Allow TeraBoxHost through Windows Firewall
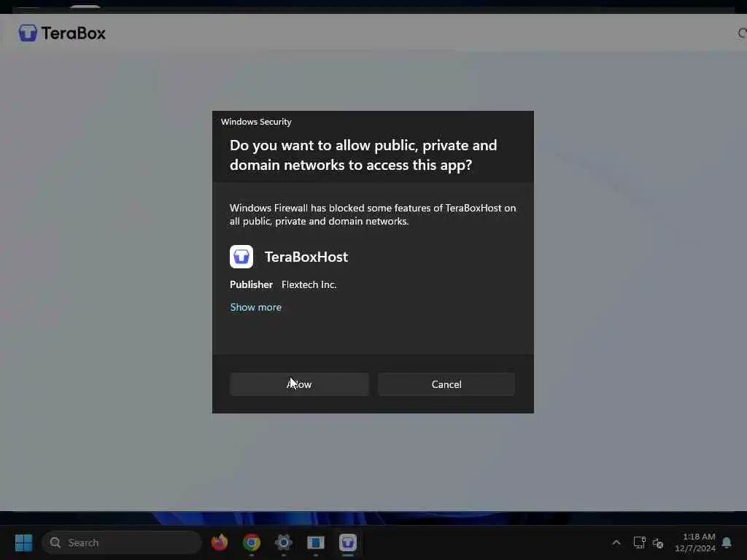 [x=299, y=384]
